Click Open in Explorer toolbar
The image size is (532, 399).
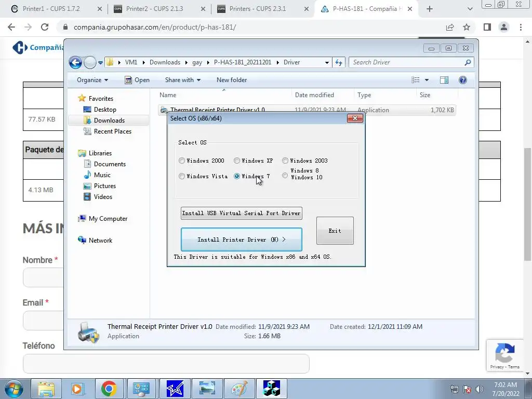tap(137, 80)
